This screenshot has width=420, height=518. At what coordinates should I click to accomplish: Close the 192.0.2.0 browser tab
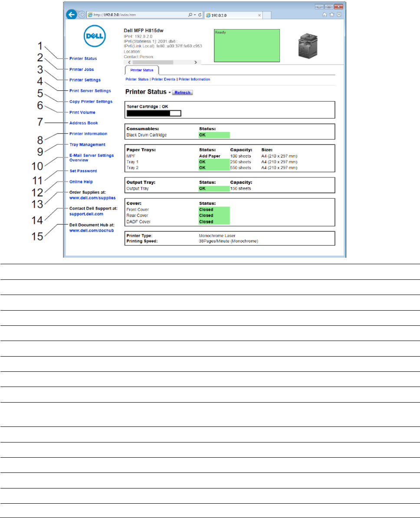click(x=259, y=15)
